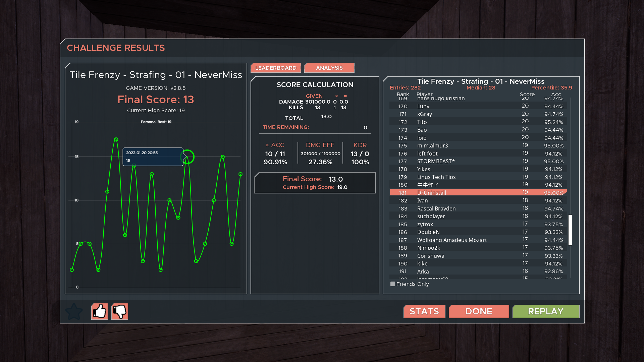Screen dimensions: 644x362
Task: Click the last data point on score graph
Action: click(240, 174)
